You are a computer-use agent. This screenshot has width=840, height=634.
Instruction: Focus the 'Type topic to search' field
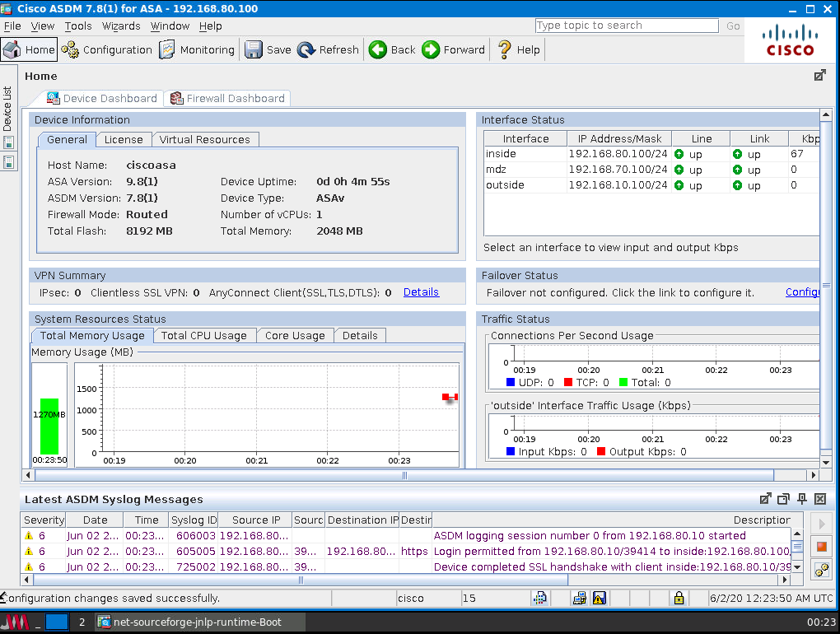tap(627, 26)
